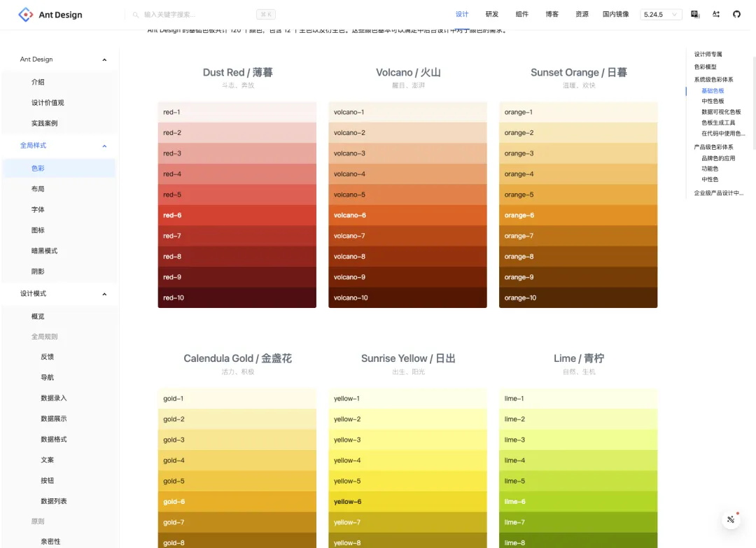Copy the gold-2 color swatch
Screen dimensions: 756x548
237,419
